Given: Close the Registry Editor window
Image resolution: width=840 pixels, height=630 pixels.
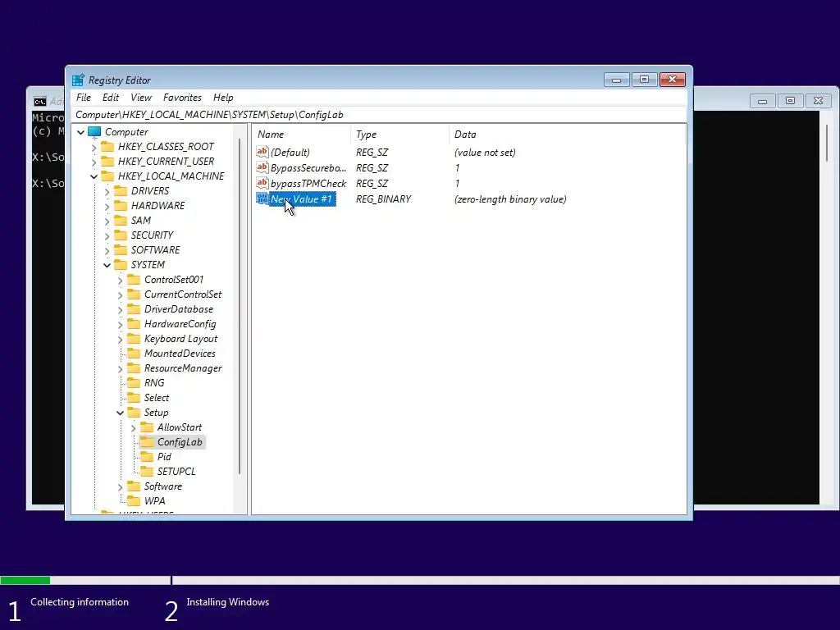Looking at the screenshot, I should [673, 80].
